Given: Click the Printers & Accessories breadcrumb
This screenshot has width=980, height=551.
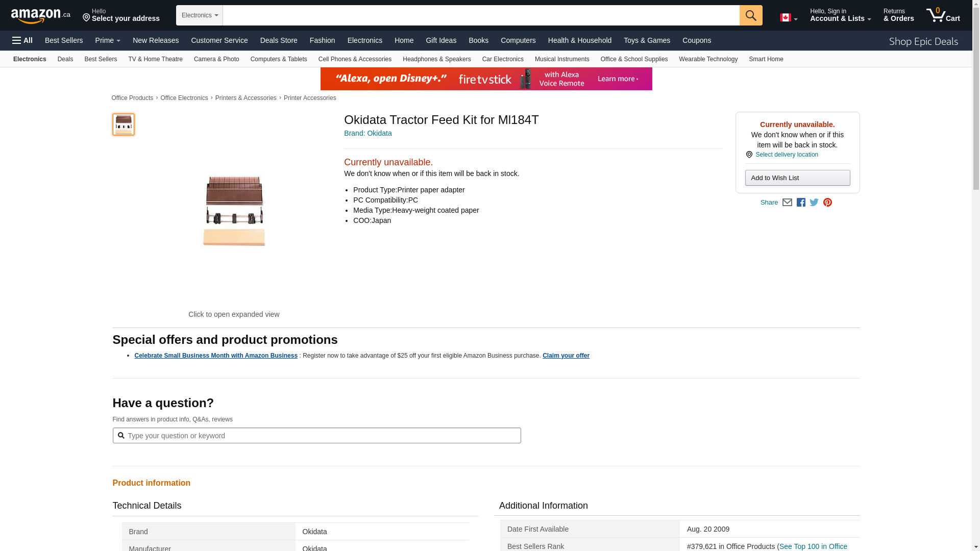Looking at the screenshot, I should pos(246,98).
